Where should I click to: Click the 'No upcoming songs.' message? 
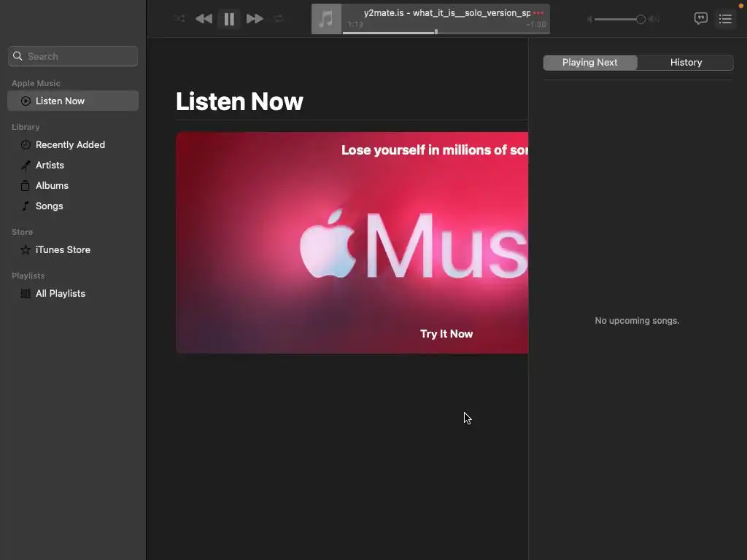637,321
